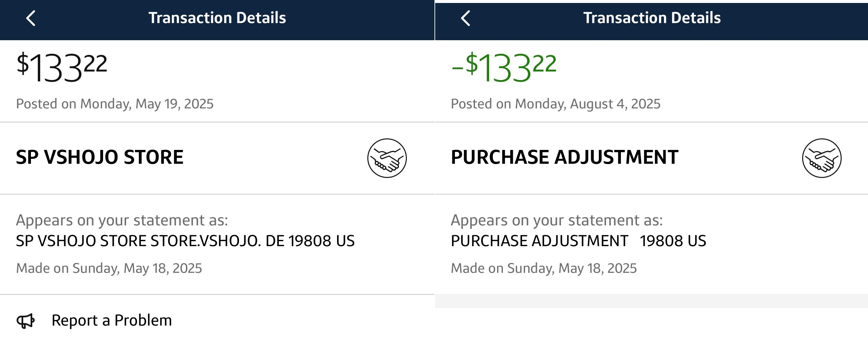Screen dimensions: 868x345
Task: Click 'Appears on your statement as' label under SP VSHOJO STORE
Action: [122, 220]
